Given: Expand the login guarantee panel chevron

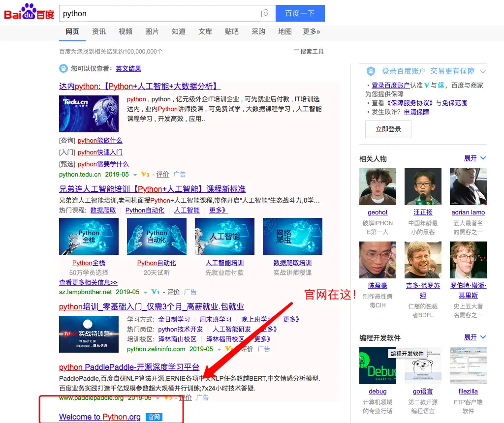Looking at the screenshot, I should (x=483, y=71).
